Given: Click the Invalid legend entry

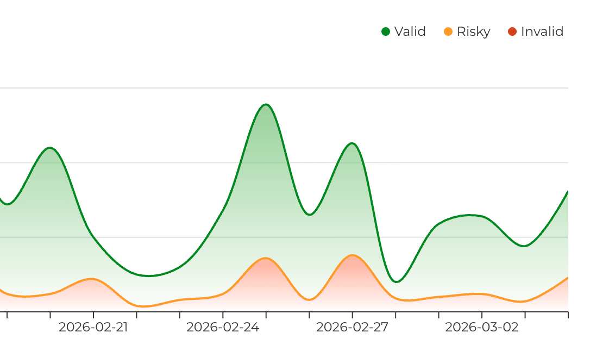Looking at the screenshot, I should click(535, 32).
